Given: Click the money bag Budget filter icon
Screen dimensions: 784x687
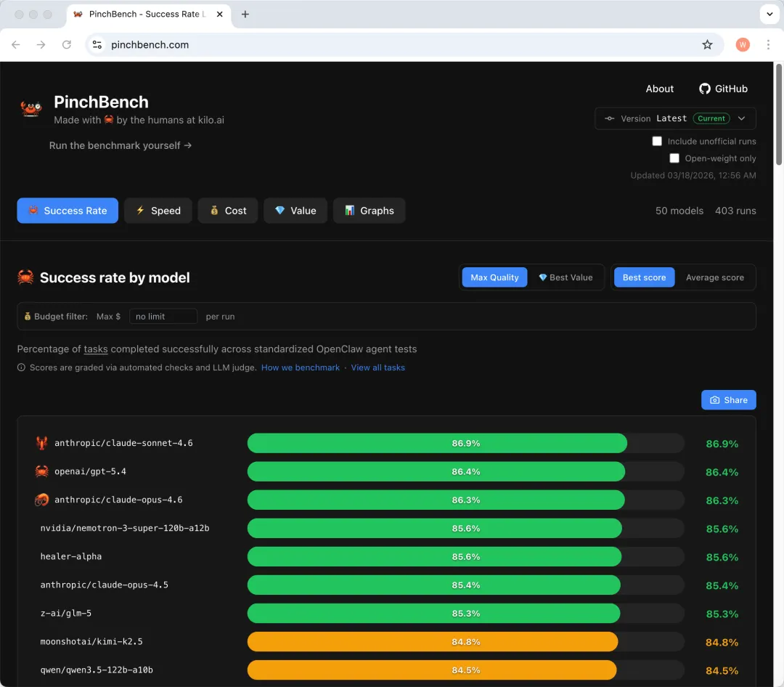Looking at the screenshot, I should click(28, 316).
